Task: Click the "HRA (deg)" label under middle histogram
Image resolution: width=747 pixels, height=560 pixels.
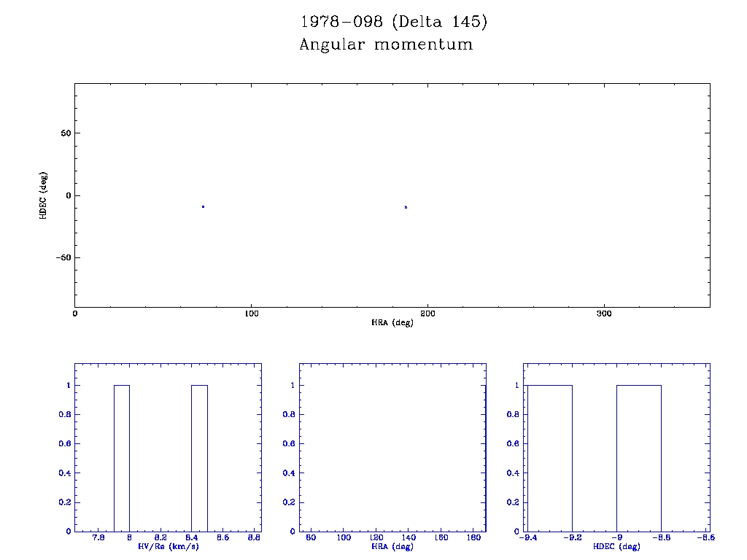Action: (x=392, y=547)
